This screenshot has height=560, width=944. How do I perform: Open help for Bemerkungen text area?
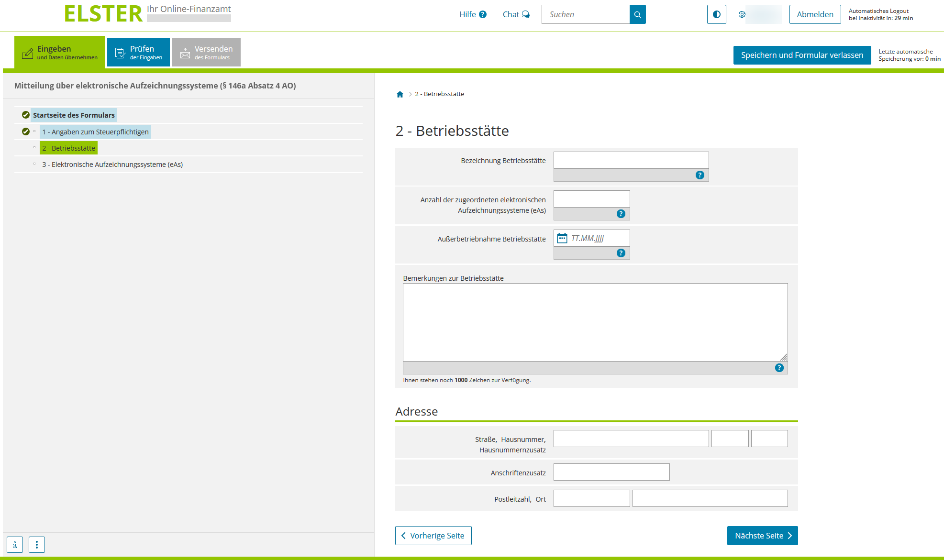coord(779,368)
